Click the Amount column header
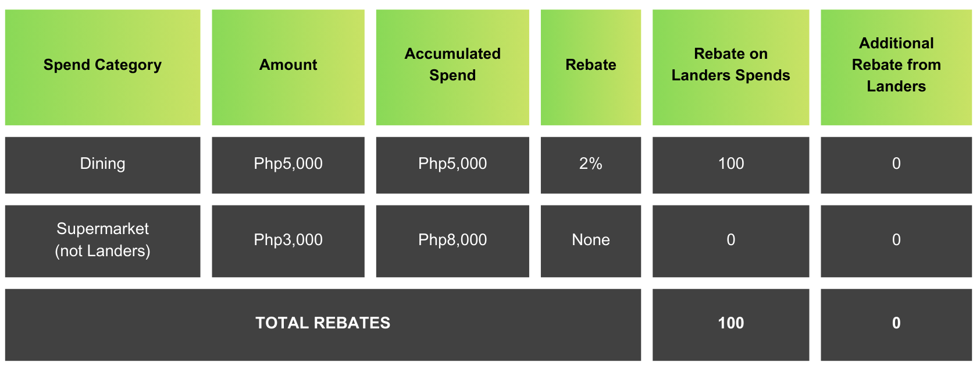The width and height of the screenshot is (980, 368). pyautogui.click(x=288, y=65)
